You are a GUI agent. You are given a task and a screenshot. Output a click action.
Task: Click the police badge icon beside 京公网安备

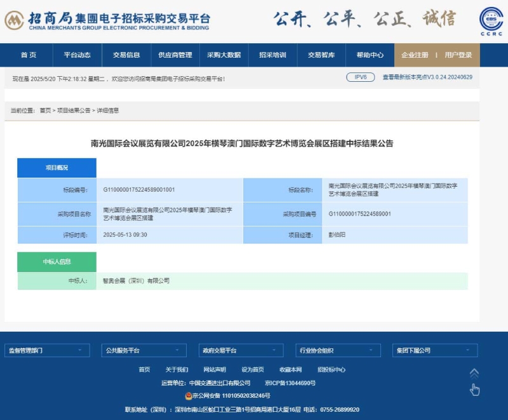coord(189,396)
